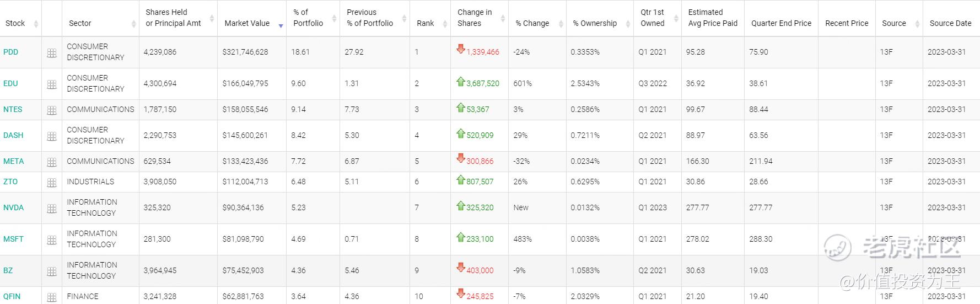Click the grid icon beside NVDA
Screen dimensions: 980x304
pos(52,209)
